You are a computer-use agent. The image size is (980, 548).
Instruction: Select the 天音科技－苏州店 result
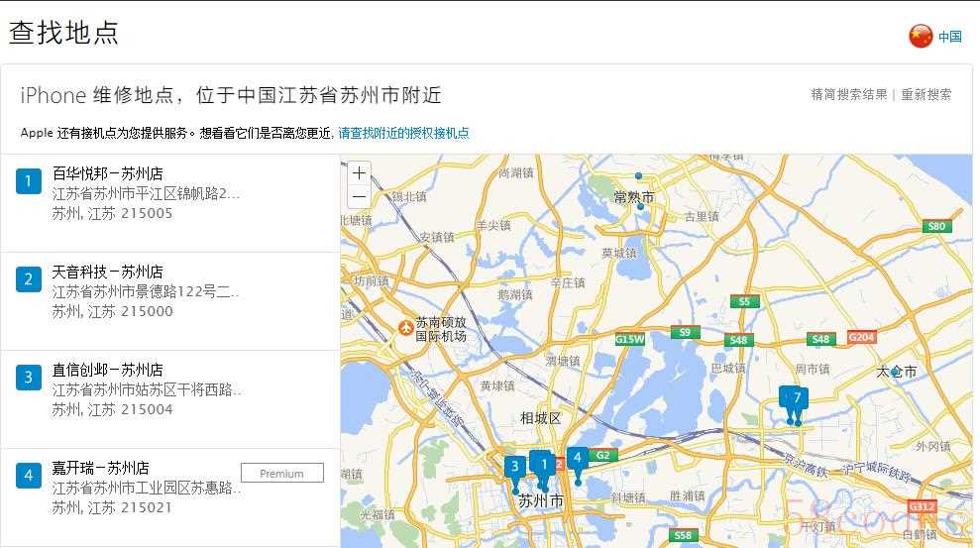click(170, 301)
